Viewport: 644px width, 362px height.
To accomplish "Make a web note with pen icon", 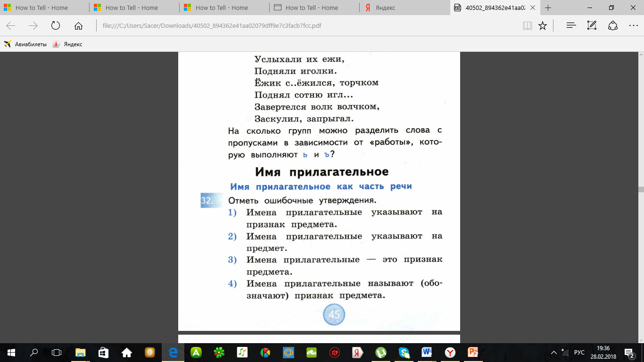I will point(592,26).
